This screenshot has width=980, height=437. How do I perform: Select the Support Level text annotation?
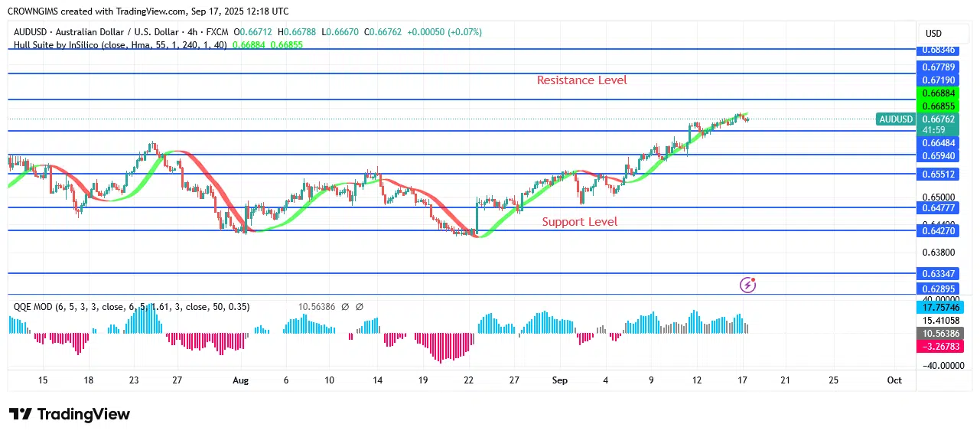point(579,222)
